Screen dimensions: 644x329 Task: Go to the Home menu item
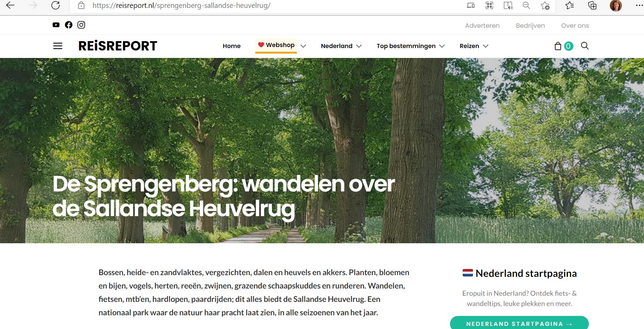232,46
